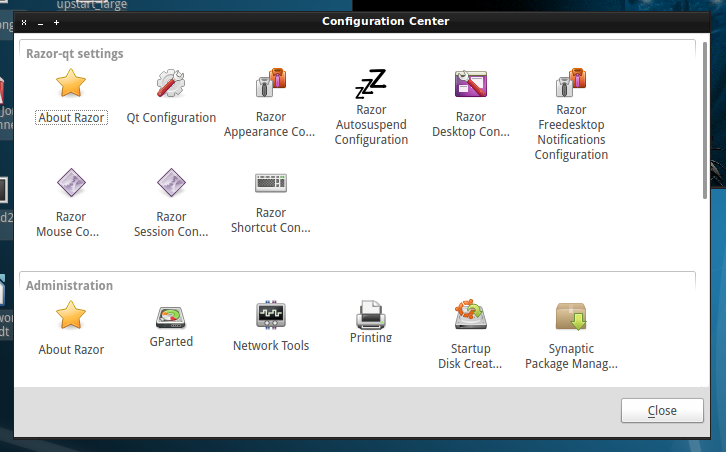Open Razor Freedesktop Notifications Configuration icon
The image size is (726, 452).
[571, 82]
